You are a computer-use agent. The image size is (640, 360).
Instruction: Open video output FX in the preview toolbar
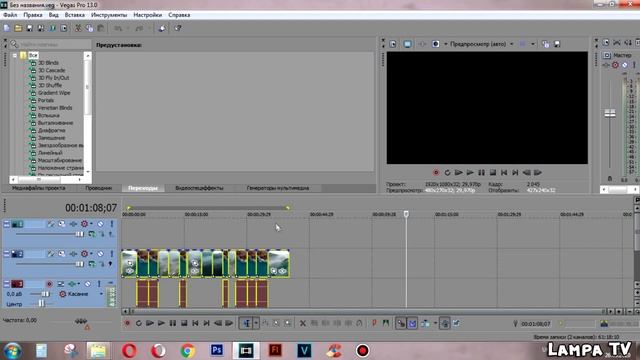(422, 44)
